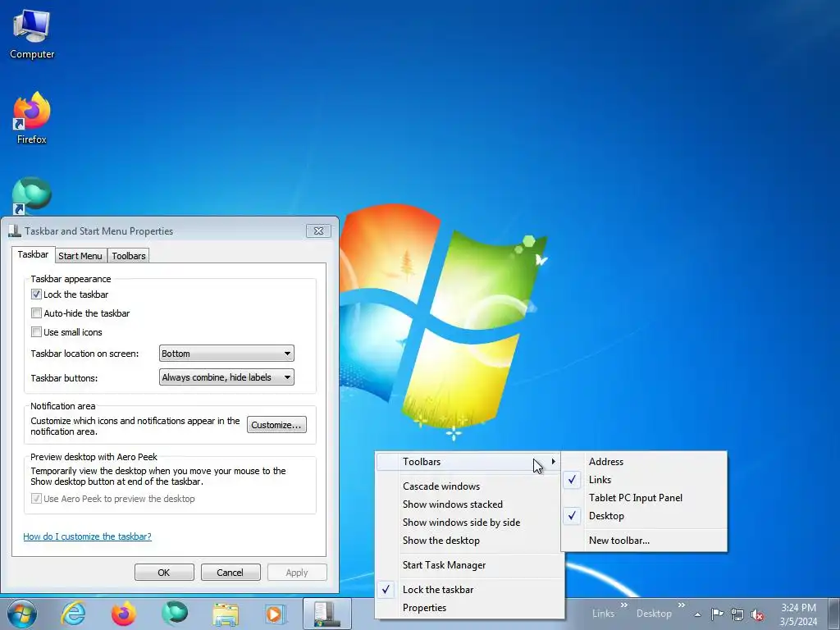
Task: Toggle Lock the taskbar checkbox
Action: 36,294
